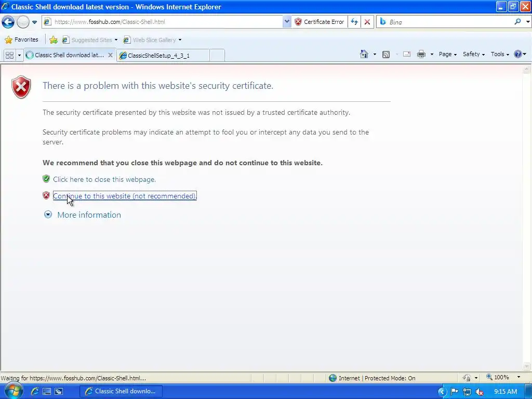Open the Print options dropdown arrow

click(x=432, y=54)
